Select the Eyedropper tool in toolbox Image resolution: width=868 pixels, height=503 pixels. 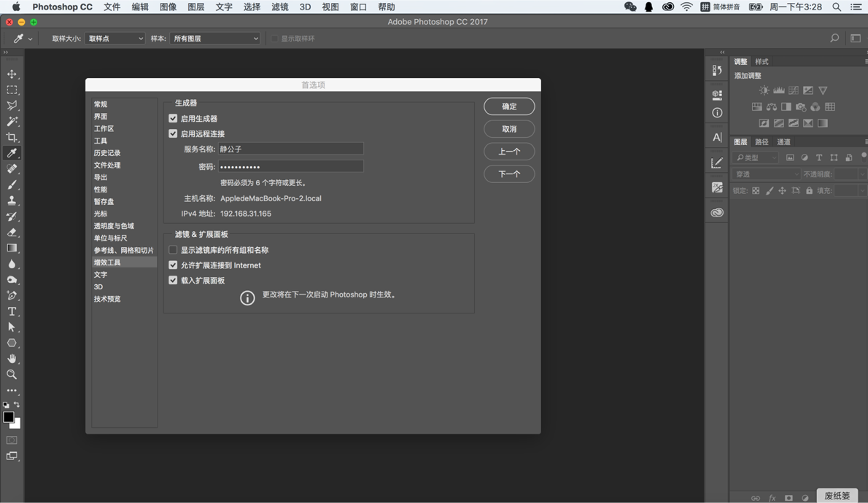coord(12,153)
